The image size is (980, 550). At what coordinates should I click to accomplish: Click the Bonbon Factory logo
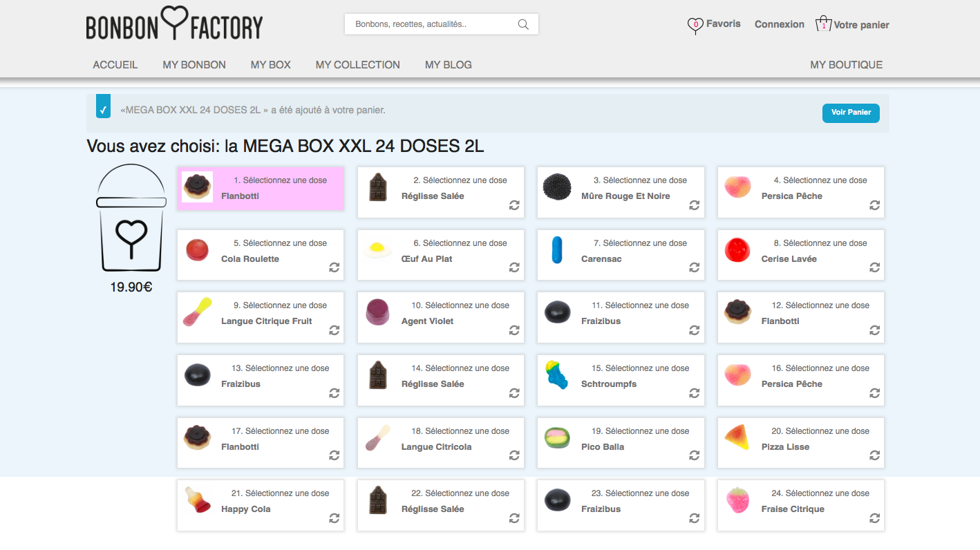174,25
